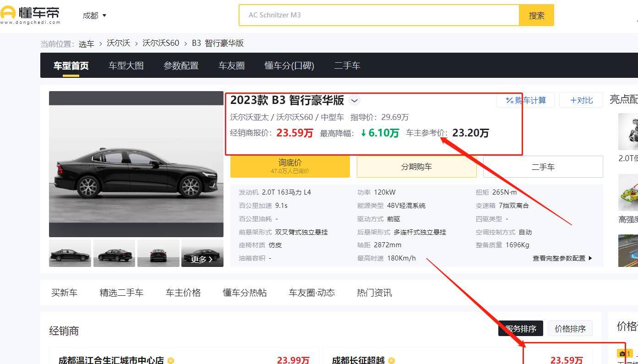
Task: Switch to 热门资讯 section tab
Action: pyautogui.click(x=374, y=293)
